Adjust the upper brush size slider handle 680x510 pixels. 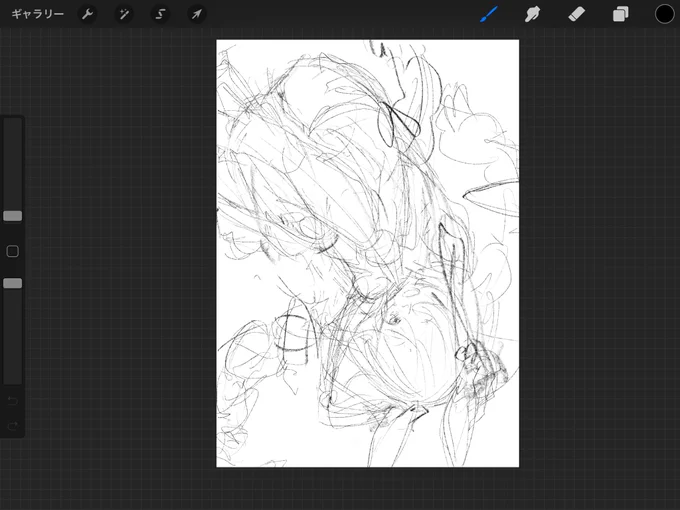tap(13, 216)
